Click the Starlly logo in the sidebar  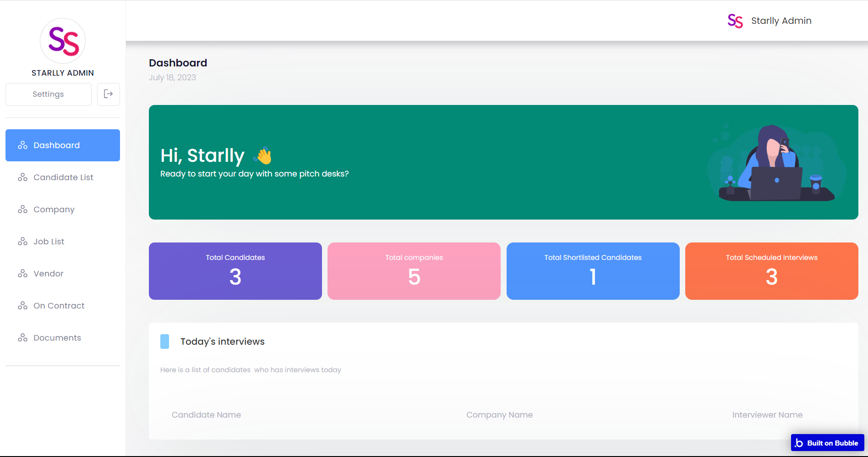click(63, 41)
